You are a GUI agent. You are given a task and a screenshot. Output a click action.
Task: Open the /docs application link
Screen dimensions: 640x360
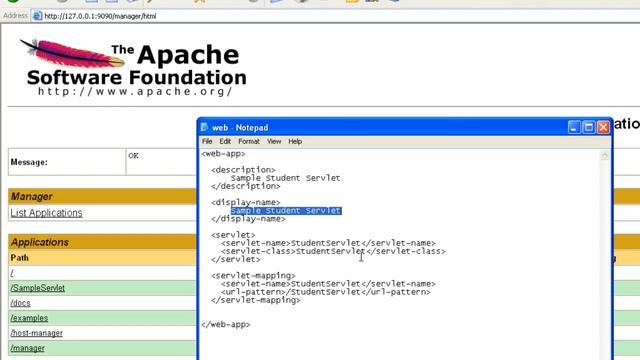click(x=20, y=303)
